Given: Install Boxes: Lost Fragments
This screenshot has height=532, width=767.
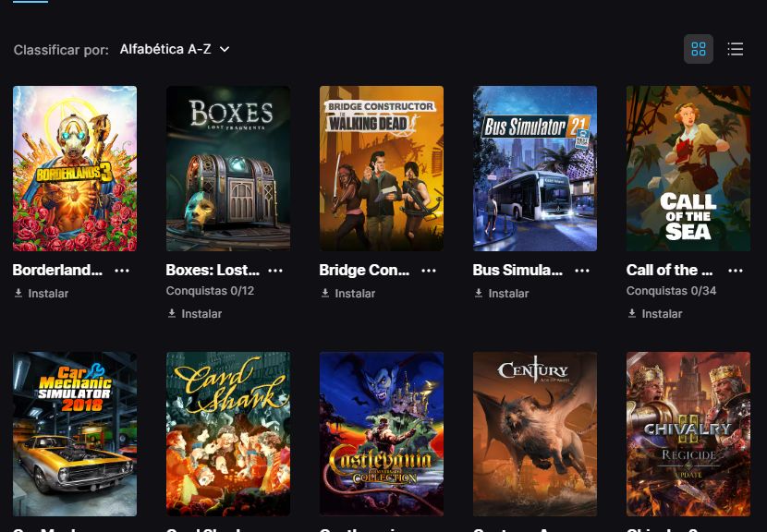Looking at the screenshot, I should (x=195, y=313).
